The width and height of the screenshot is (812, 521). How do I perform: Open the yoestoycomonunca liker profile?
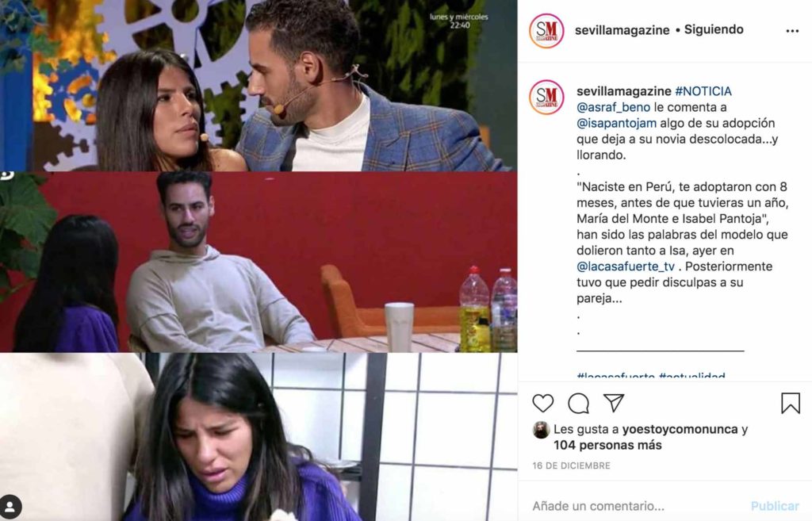coord(680,429)
